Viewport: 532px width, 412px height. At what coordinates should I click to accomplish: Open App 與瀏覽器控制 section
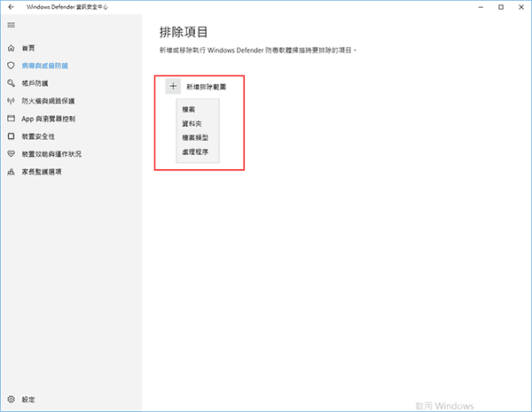pos(49,119)
